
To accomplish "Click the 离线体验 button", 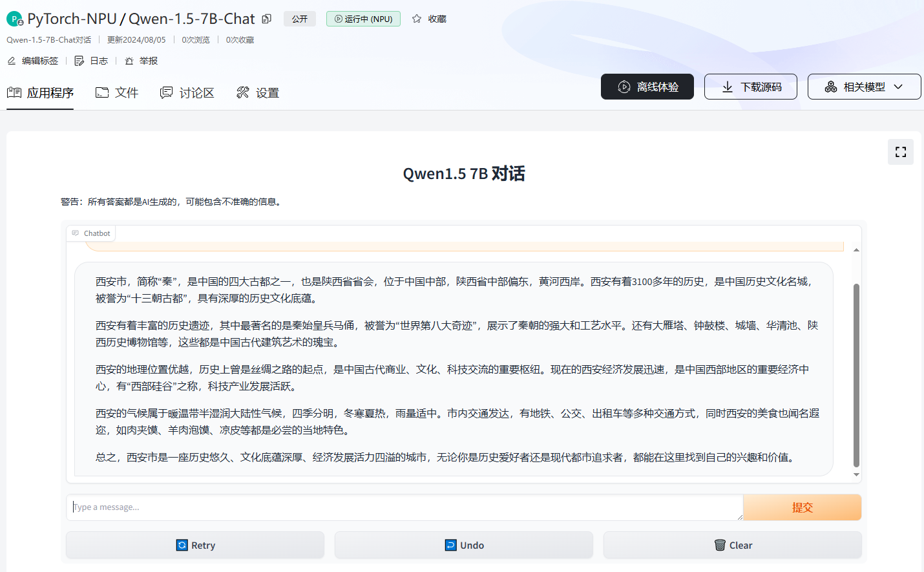I will click(x=647, y=87).
